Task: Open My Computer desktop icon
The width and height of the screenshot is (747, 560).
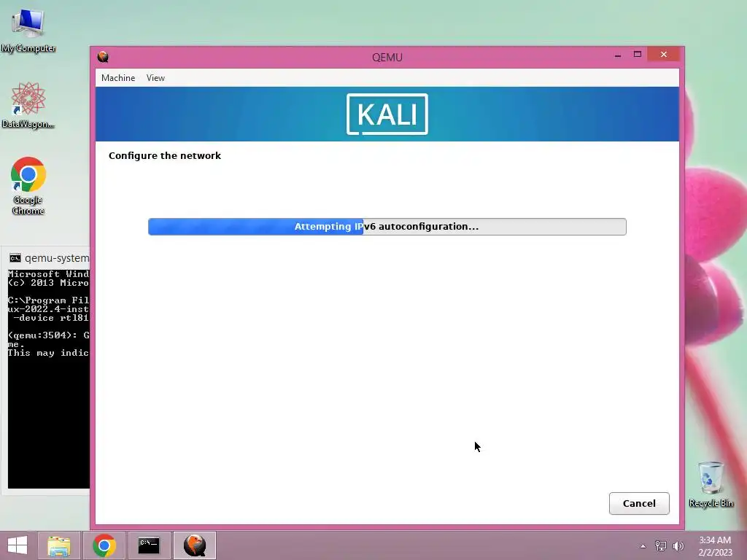Action: (x=28, y=31)
